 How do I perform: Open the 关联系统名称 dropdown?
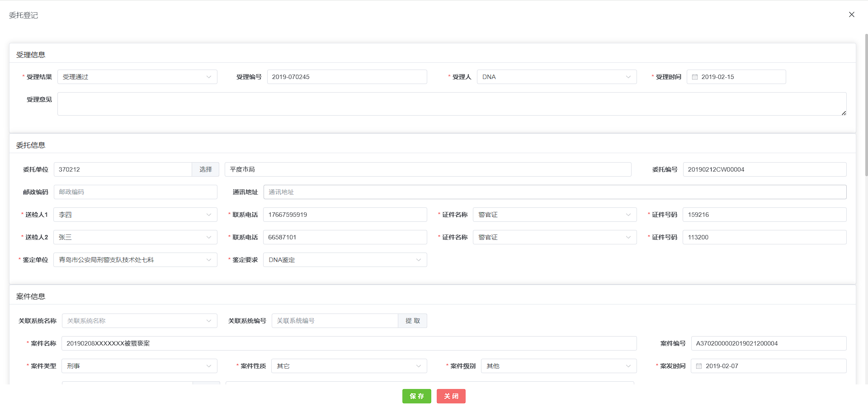[139, 321]
